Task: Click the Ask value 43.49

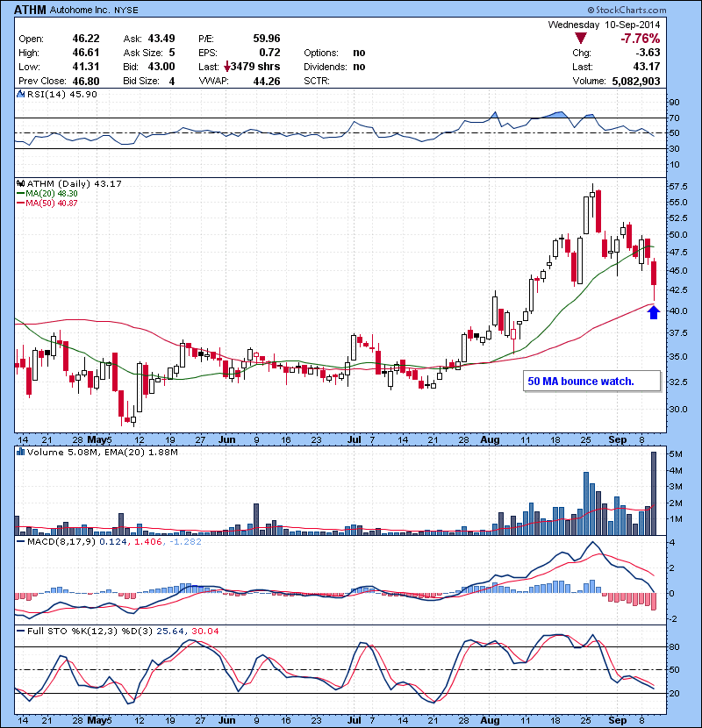Action: pyautogui.click(x=161, y=39)
